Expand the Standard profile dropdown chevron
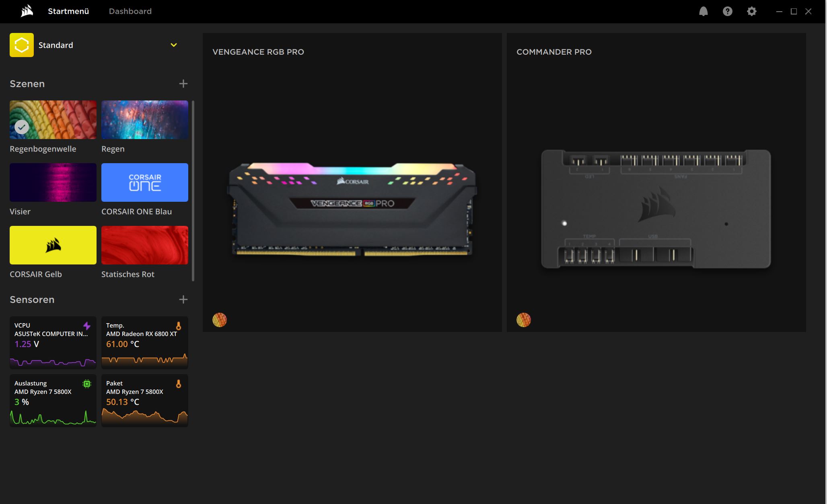The width and height of the screenshot is (827, 504). point(174,45)
